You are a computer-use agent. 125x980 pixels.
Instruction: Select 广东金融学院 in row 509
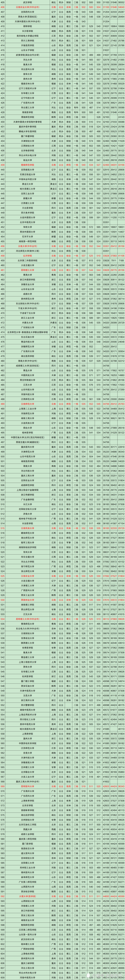[x=27, y=499]
